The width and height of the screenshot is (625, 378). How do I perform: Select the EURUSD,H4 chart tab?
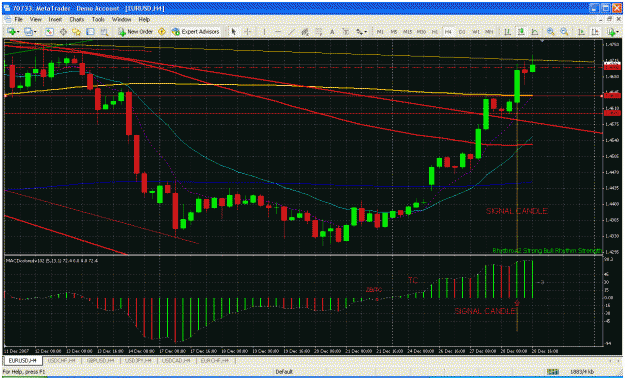[x=23, y=360]
